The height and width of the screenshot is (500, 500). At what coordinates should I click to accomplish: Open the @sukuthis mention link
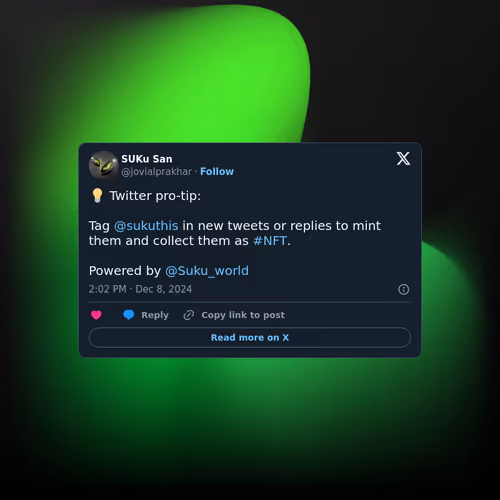tap(146, 226)
